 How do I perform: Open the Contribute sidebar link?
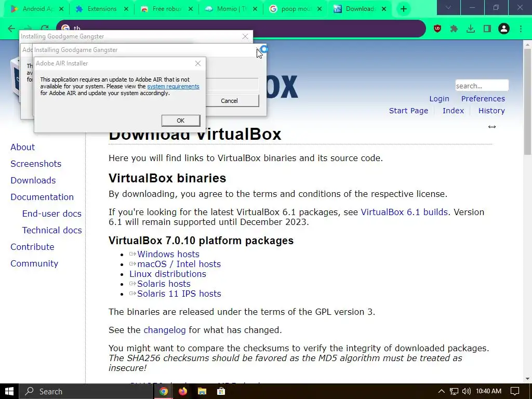[x=32, y=247]
